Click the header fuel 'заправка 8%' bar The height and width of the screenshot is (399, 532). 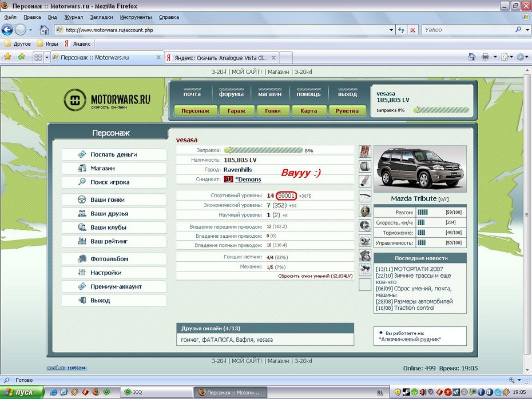[x=442, y=110]
